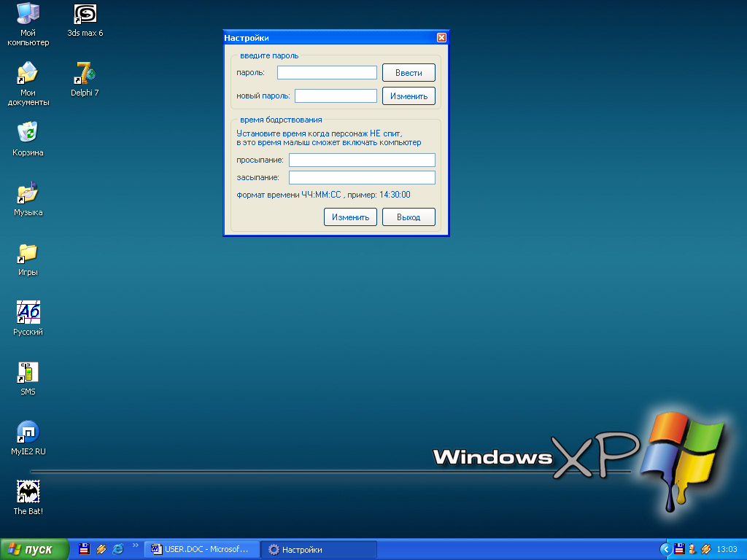
Task: Select the MyIE2 RU browser shortcut
Action: 28,438
